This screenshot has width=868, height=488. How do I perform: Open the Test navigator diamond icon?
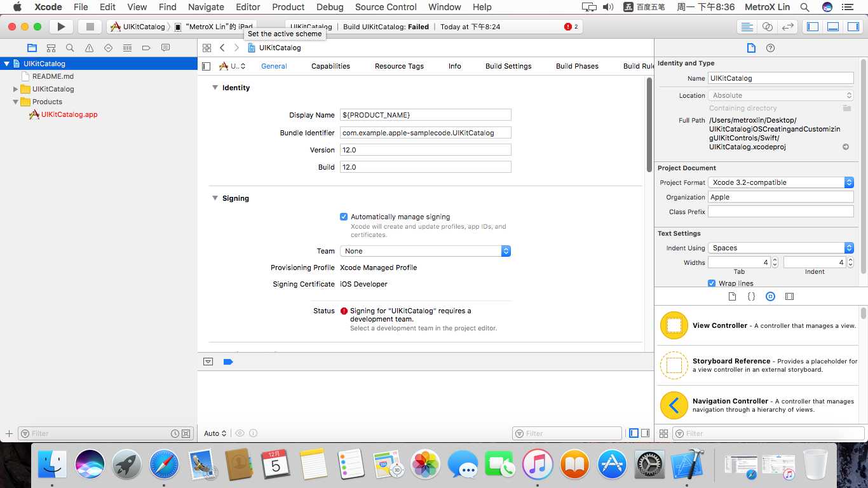coord(108,48)
